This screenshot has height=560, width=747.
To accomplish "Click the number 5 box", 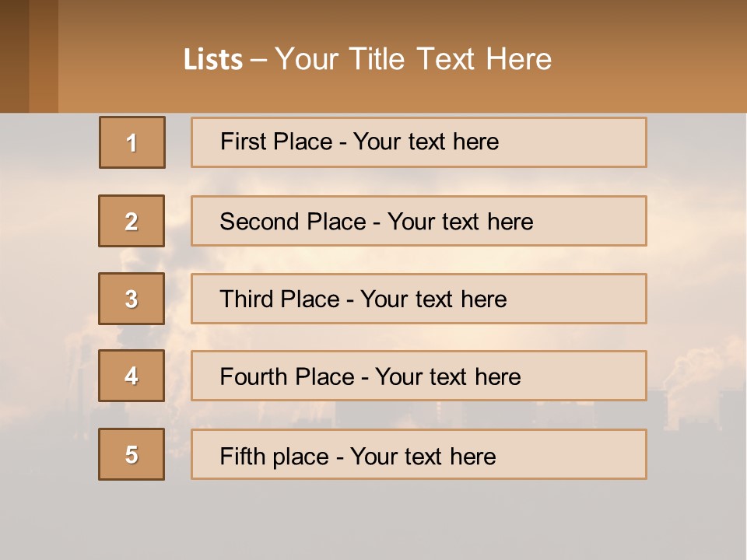I will tap(132, 454).
